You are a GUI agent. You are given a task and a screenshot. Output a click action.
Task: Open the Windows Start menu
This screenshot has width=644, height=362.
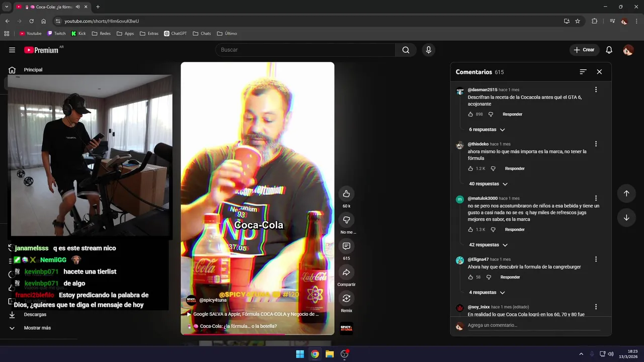pyautogui.click(x=300, y=354)
